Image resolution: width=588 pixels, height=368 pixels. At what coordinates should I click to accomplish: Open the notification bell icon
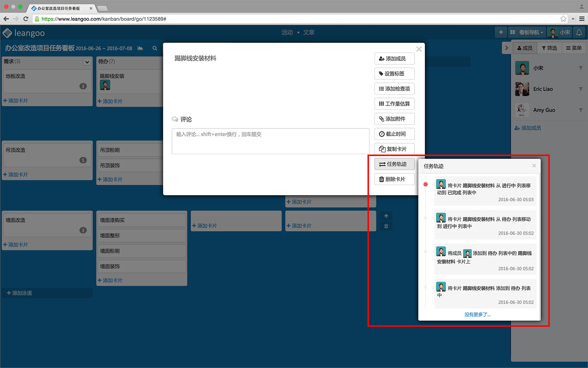579,32
